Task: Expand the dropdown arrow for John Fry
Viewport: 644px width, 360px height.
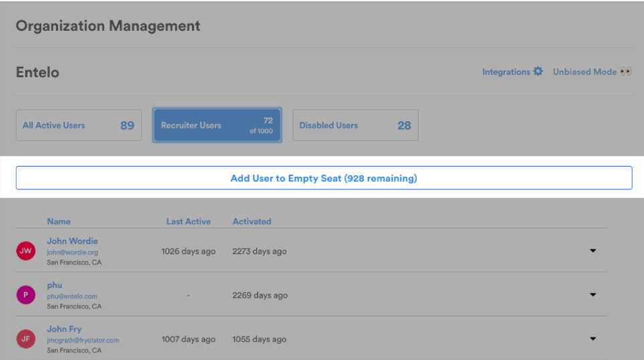Action: coord(593,339)
